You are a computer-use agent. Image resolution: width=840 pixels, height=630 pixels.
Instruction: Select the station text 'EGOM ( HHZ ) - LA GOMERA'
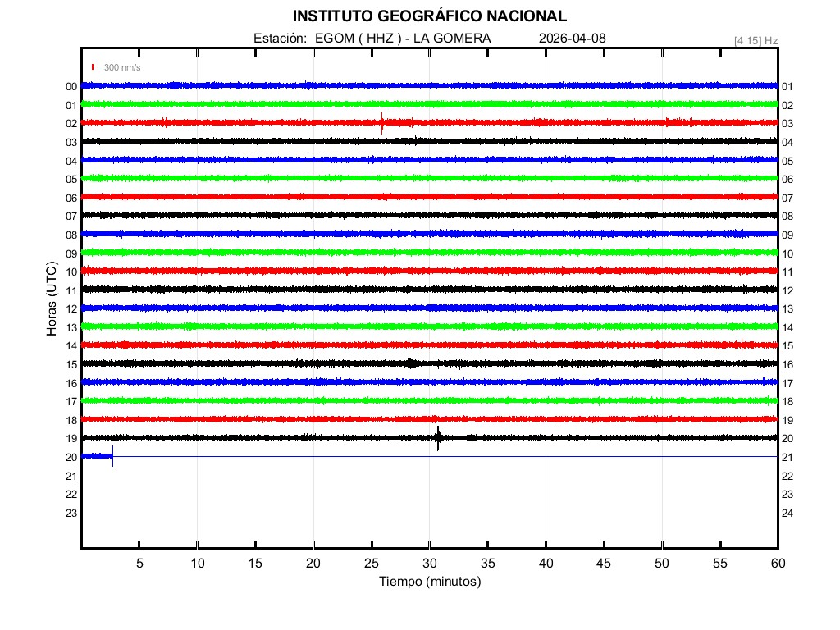tap(403, 39)
